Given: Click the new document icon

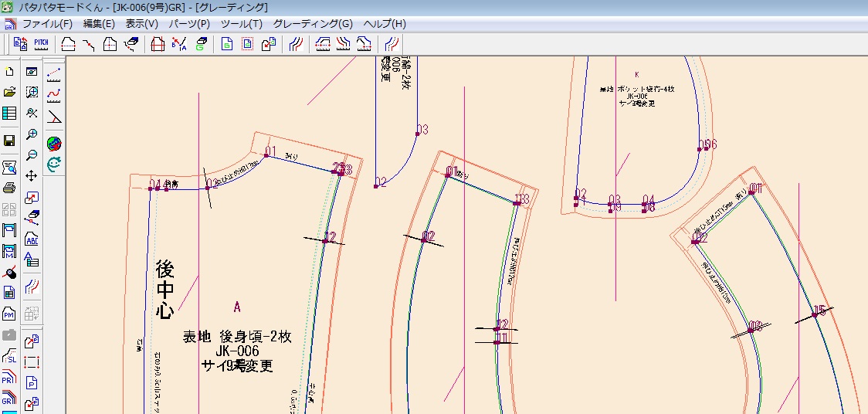Looking at the screenshot, I should click(10, 72).
